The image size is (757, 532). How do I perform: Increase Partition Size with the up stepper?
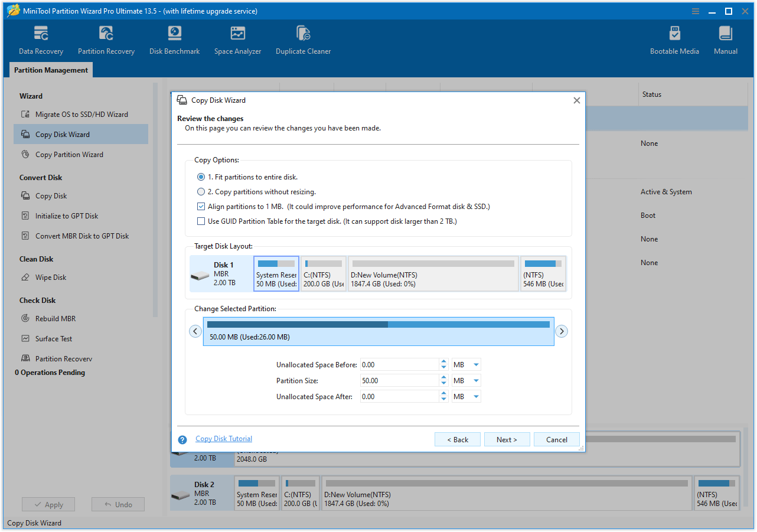(x=443, y=377)
